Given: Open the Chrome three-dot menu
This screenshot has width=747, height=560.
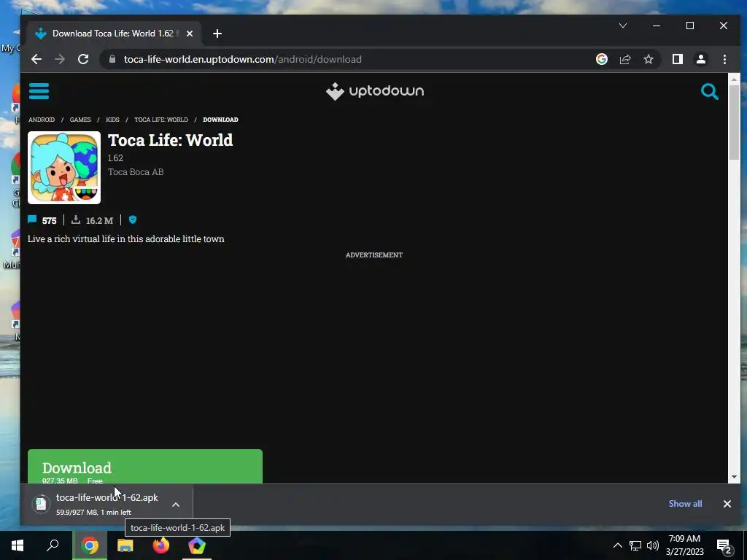Looking at the screenshot, I should coord(724,59).
